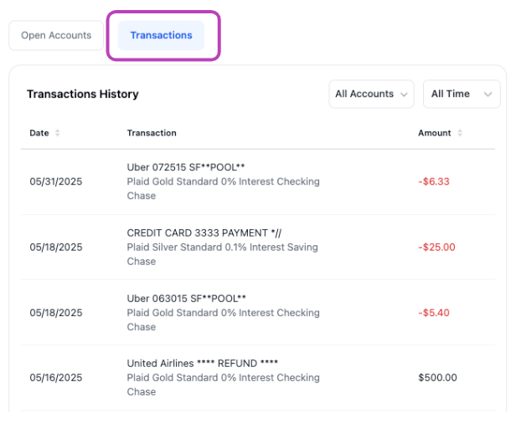
Task: Select the Uber 063015 SF**POOL** transaction
Action: tap(258, 313)
